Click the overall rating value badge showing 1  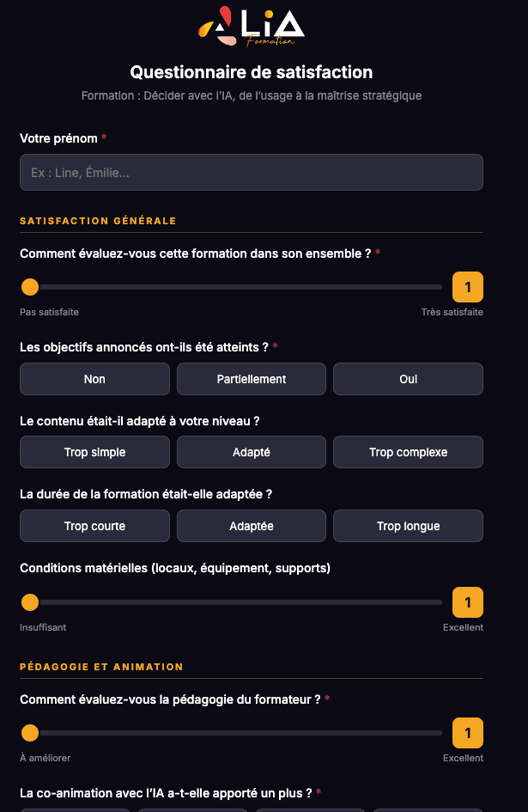468,286
